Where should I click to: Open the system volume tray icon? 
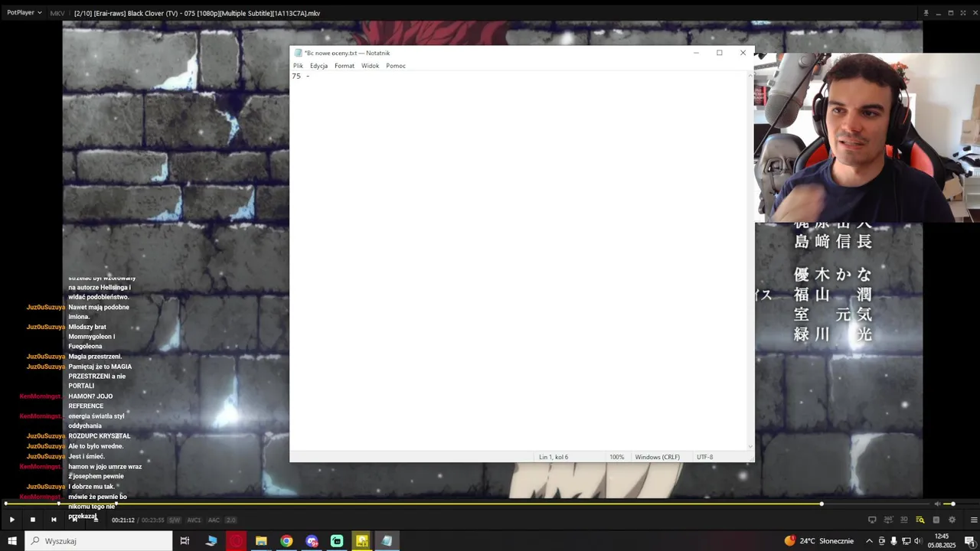919,541
